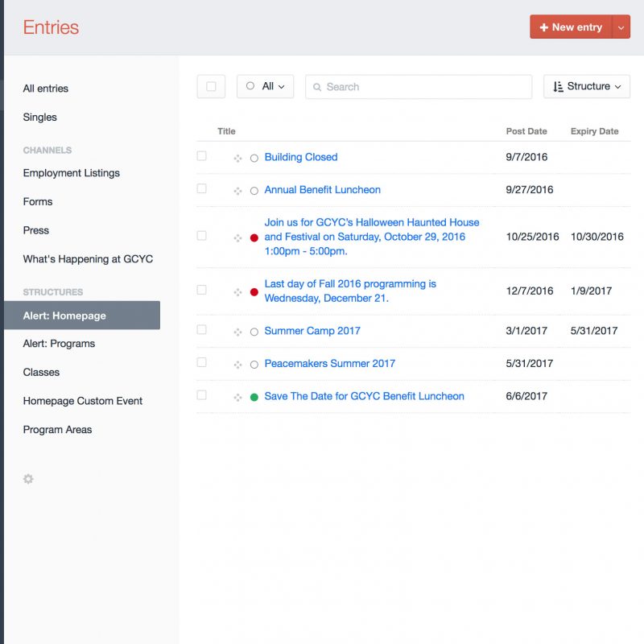
Task: Open the All status filter dropdown
Action: 265,87
